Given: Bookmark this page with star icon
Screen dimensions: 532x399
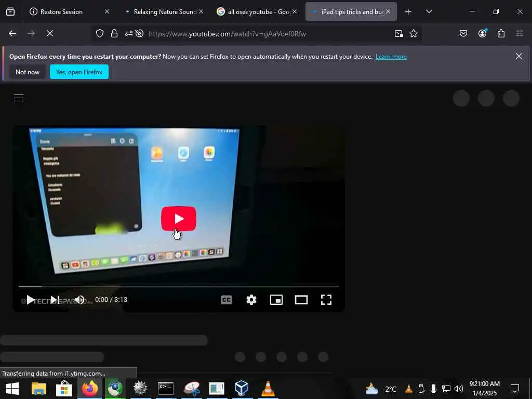Looking at the screenshot, I should click(x=413, y=33).
